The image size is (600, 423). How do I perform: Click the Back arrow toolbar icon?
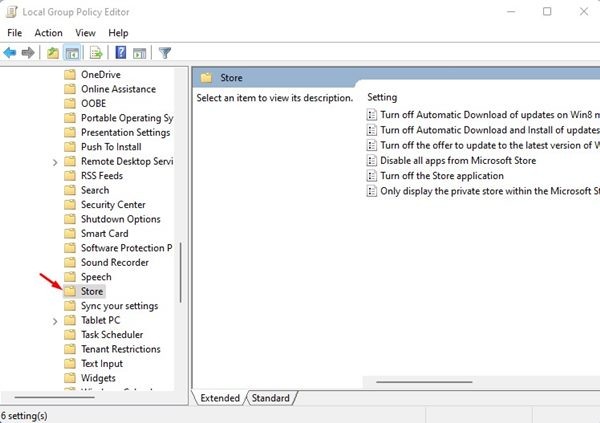tap(10, 52)
